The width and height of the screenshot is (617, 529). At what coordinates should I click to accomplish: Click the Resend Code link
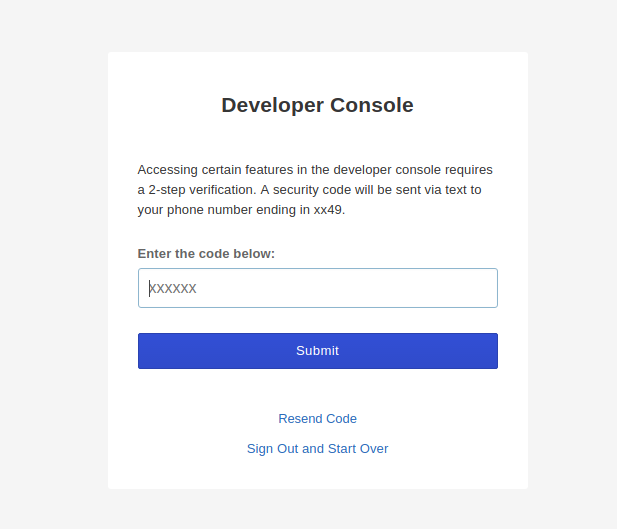click(x=317, y=419)
